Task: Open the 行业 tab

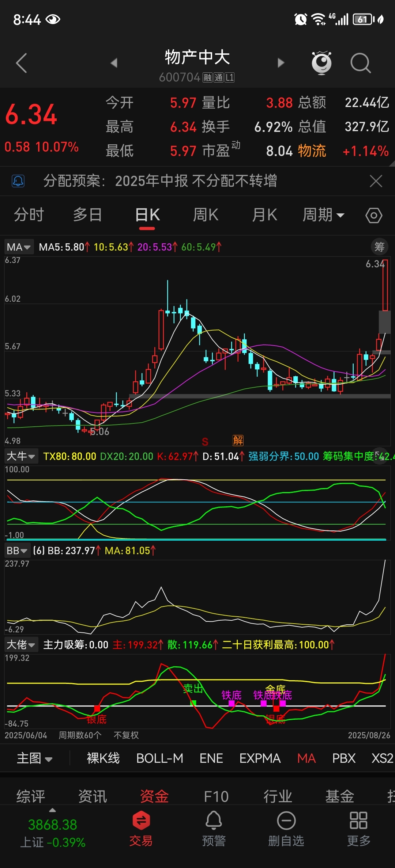Action: [278, 796]
